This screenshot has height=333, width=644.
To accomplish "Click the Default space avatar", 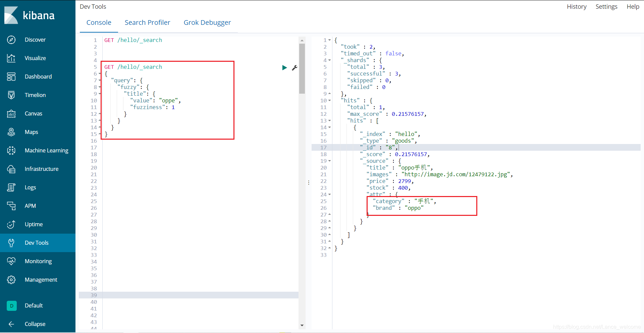I will [x=11, y=305].
